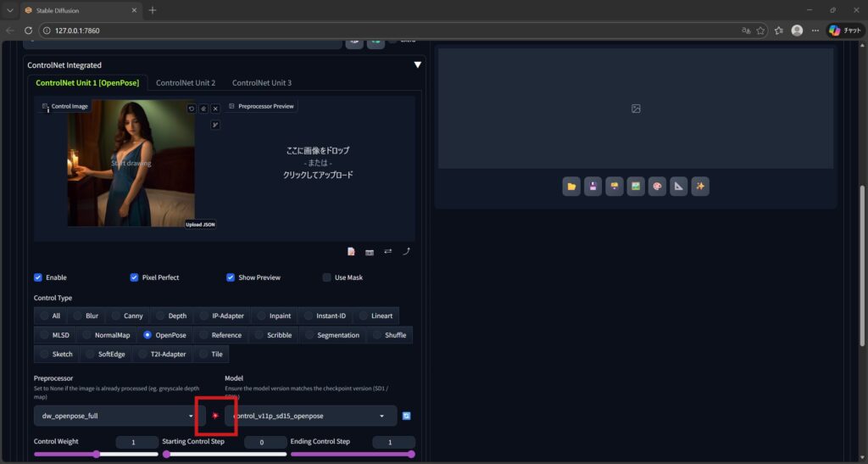
Task: Open the dw_openpose_full preprocessor dropdown
Action: [x=119, y=416]
